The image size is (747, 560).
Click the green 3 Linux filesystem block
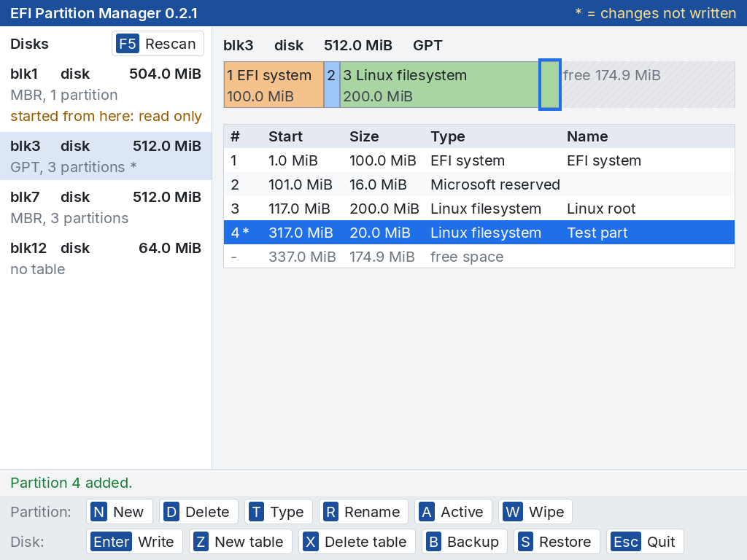point(439,85)
